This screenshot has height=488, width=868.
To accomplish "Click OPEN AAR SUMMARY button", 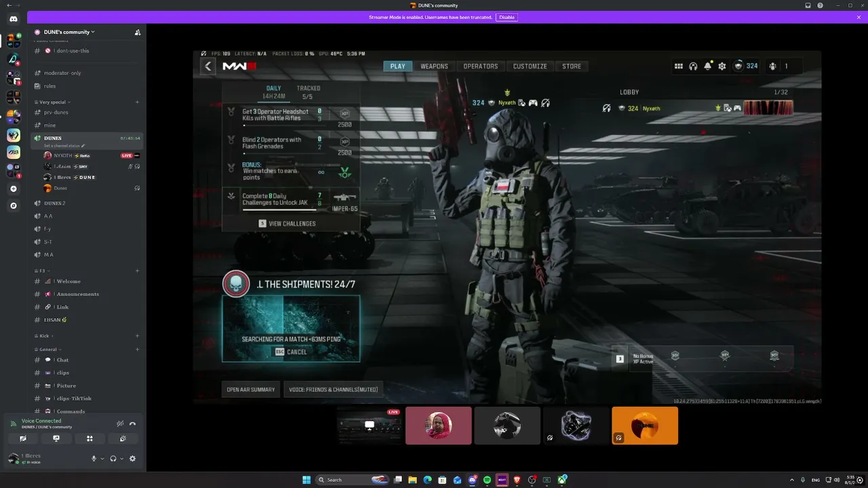I will click(251, 389).
